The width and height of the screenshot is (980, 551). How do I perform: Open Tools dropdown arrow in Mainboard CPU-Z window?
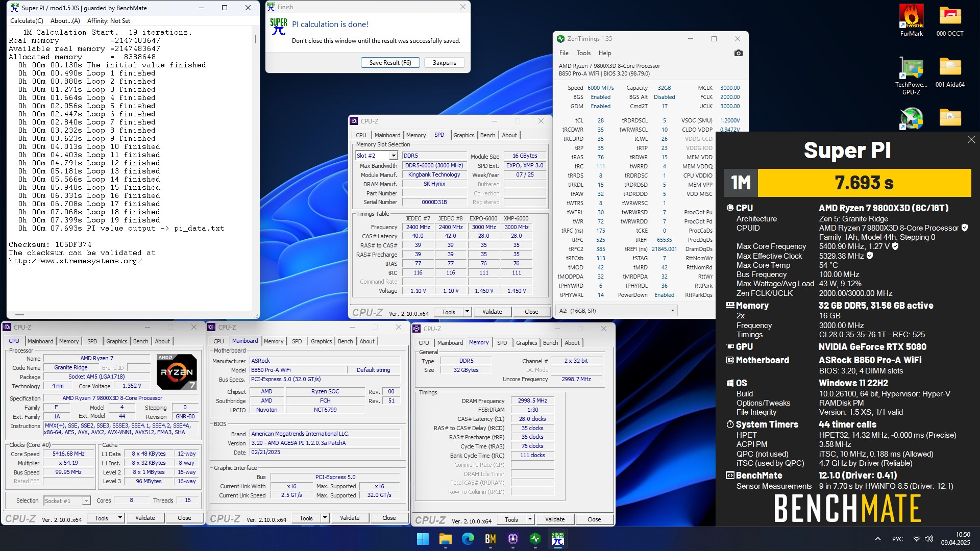tap(325, 518)
